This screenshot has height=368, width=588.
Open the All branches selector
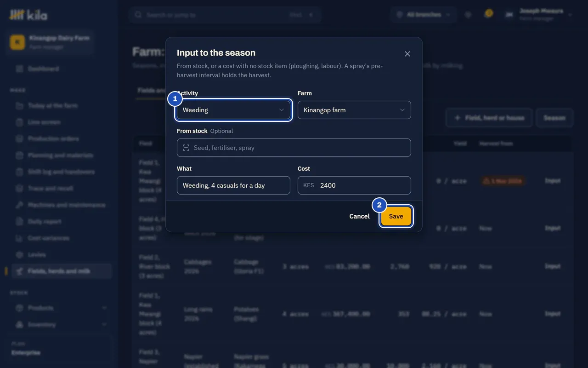click(x=424, y=15)
